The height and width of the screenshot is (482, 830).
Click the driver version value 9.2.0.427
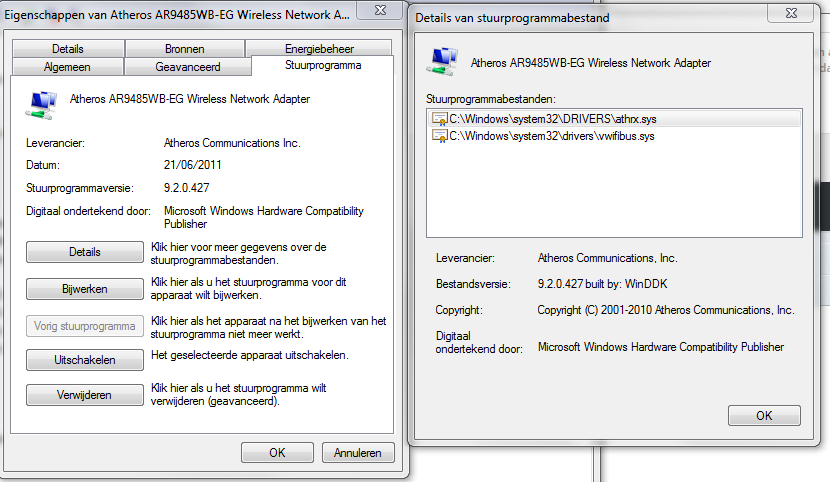point(186,188)
